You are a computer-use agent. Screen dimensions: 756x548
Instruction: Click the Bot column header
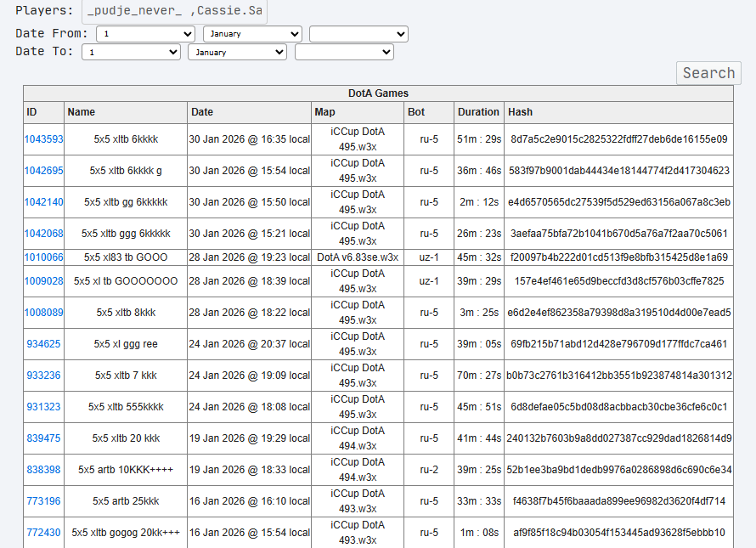point(429,112)
